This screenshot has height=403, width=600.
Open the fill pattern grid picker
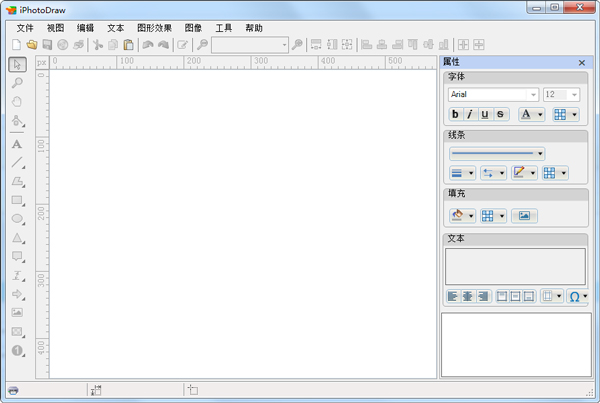494,216
